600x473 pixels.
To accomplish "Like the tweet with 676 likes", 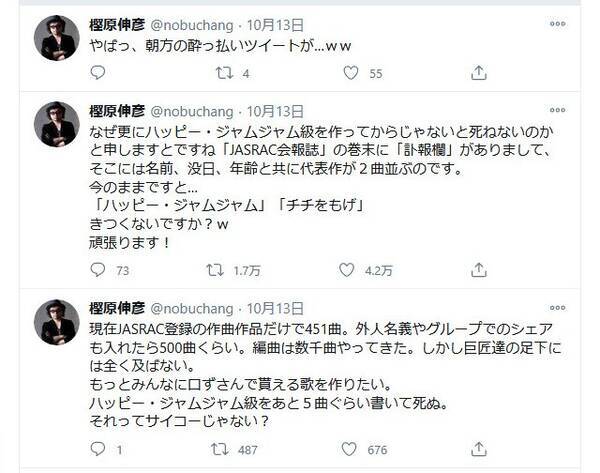I will click(349, 449).
